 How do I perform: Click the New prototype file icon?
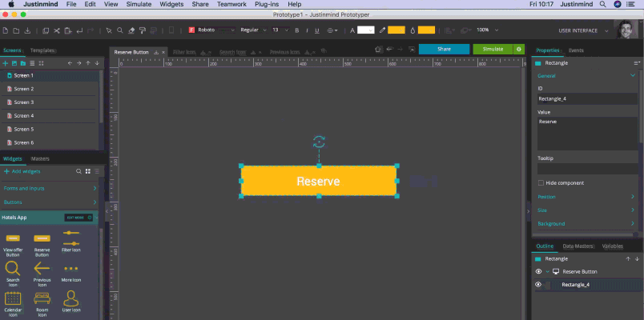6,30
